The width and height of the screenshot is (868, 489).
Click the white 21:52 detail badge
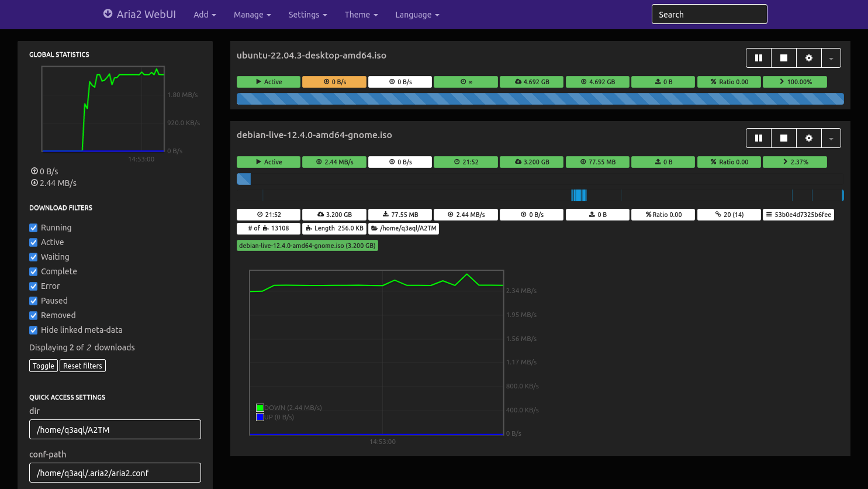pos(268,215)
